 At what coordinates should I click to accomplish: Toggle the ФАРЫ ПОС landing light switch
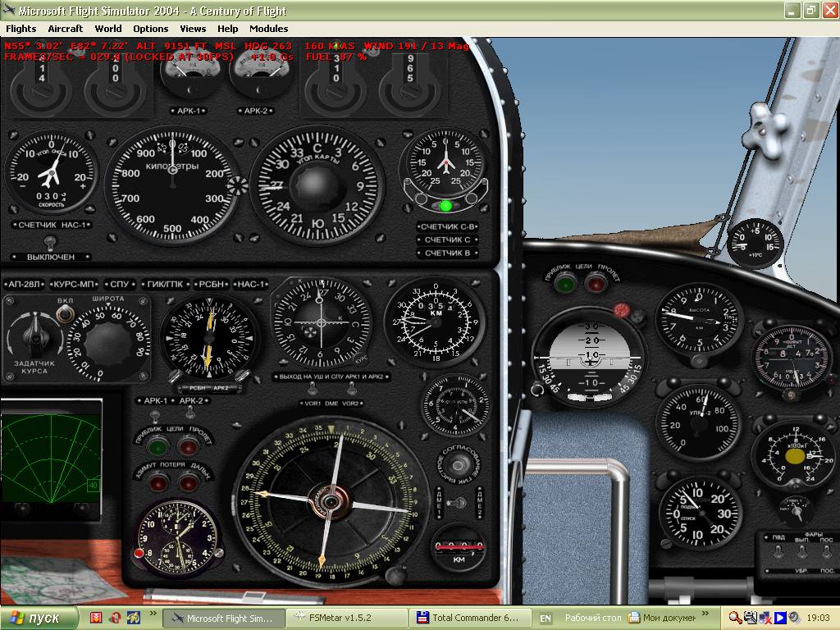(827, 551)
